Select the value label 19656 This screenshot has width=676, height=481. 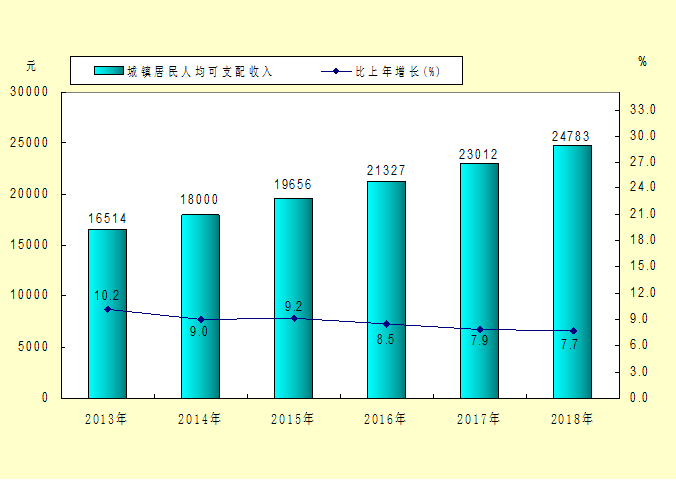[x=293, y=184]
